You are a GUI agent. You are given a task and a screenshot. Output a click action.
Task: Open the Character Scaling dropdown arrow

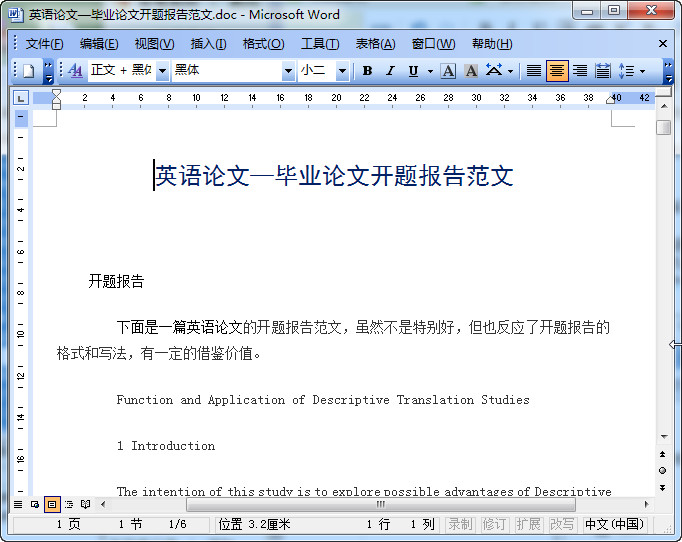(510, 71)
